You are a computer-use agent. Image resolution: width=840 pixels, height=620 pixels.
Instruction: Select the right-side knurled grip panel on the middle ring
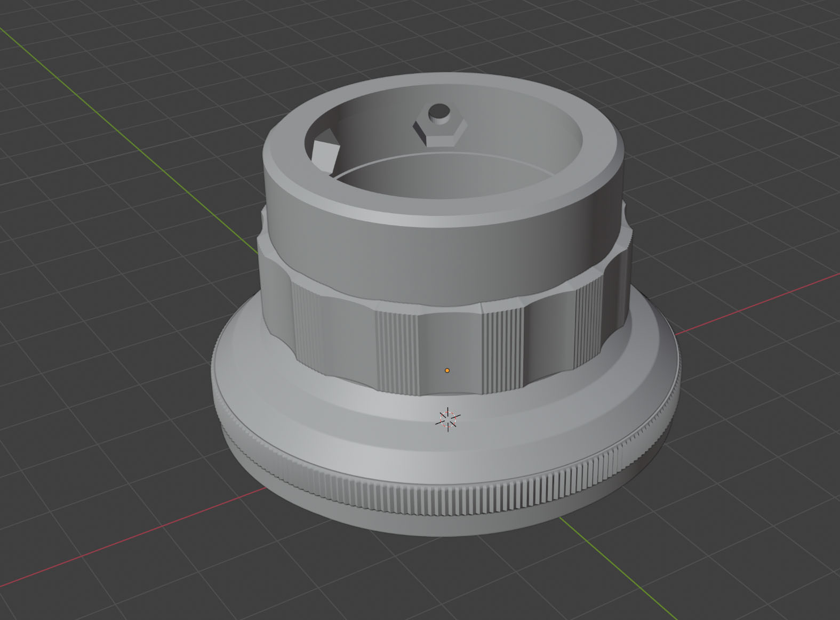[589, 325]
